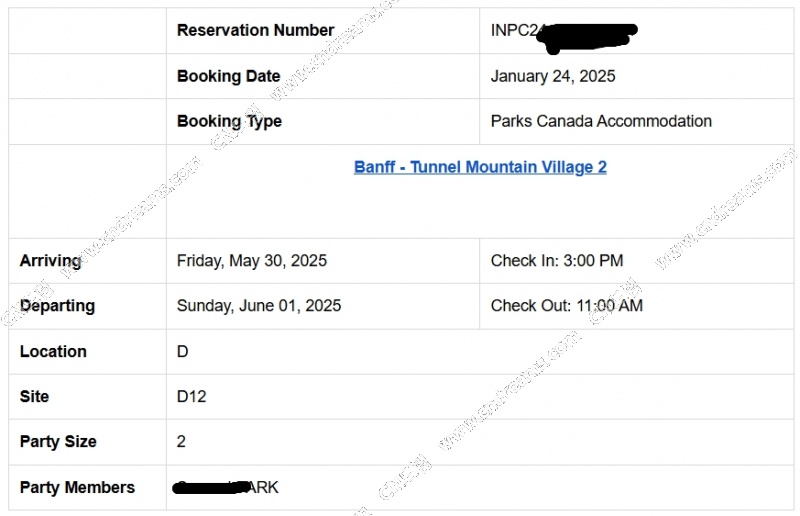Click the Location row label
The height and width of the screenshot is (516, 800).
[53, 352]
